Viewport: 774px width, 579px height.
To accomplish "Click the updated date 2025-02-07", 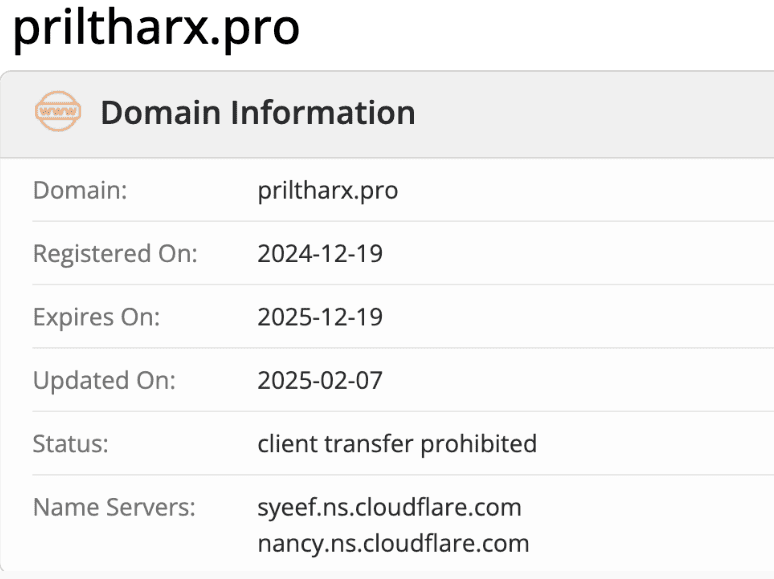I will tap(320, 380).
